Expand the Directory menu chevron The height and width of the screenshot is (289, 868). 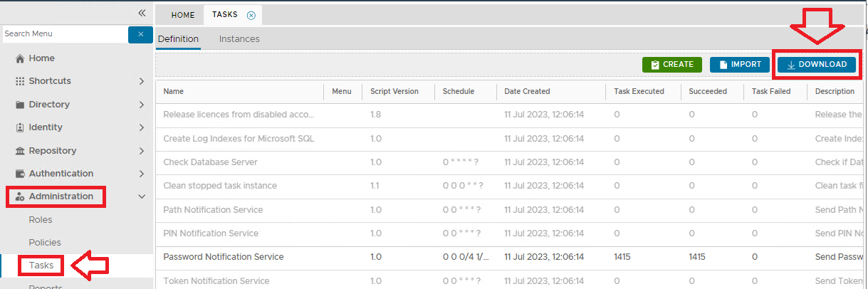pyautogui.click(x=142, y=105)
